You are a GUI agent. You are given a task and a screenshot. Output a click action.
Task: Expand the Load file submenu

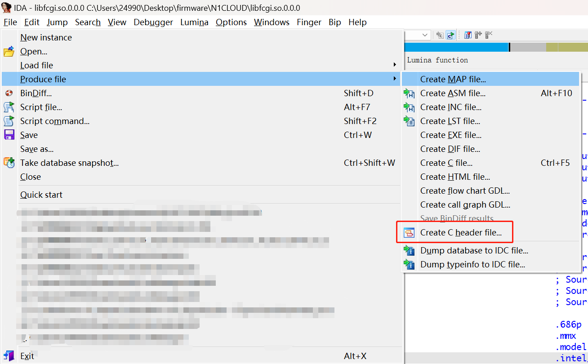pyautogui.click(x=200, y=65)
